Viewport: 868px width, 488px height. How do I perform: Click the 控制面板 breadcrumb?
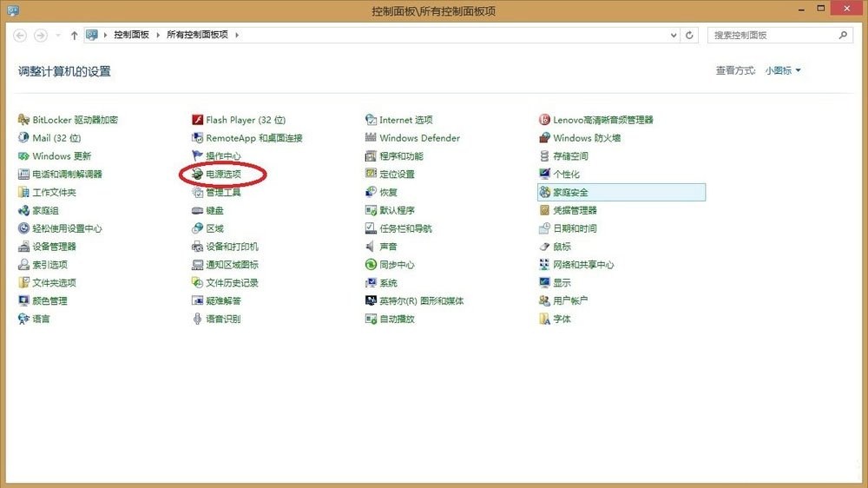click(131, 35)
